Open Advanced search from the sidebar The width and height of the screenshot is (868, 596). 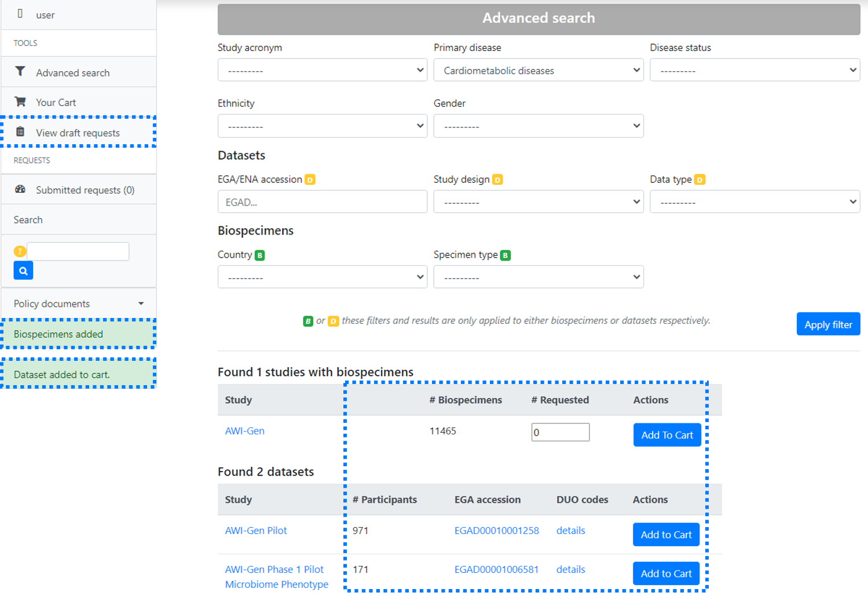pos(79,72)
